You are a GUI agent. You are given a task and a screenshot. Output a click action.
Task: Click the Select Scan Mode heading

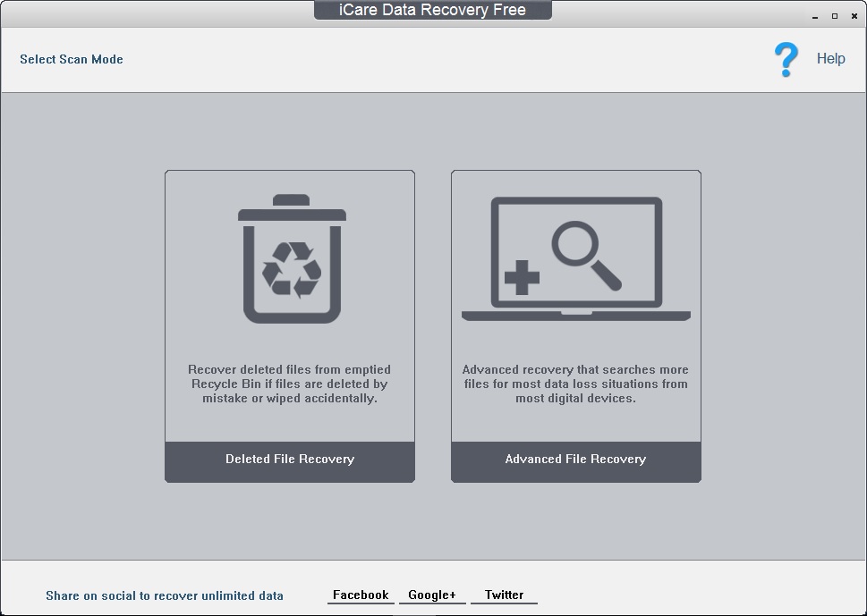tap(71, 59)
